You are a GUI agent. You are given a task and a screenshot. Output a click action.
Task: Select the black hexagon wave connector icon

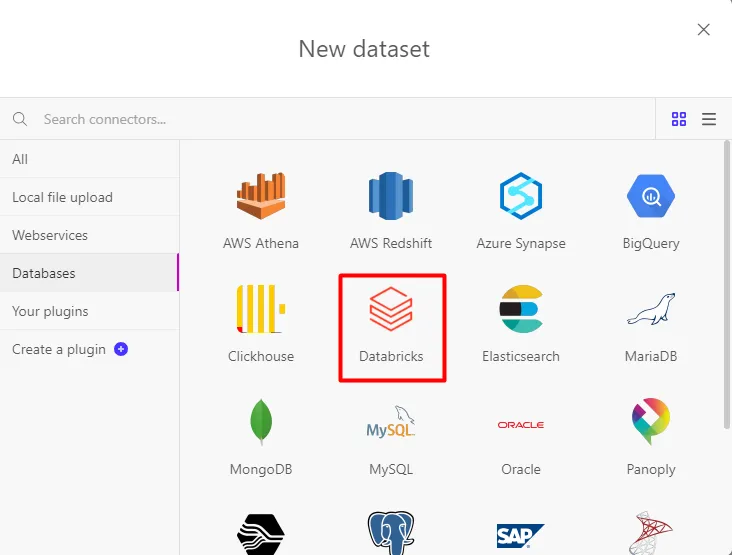261,534
